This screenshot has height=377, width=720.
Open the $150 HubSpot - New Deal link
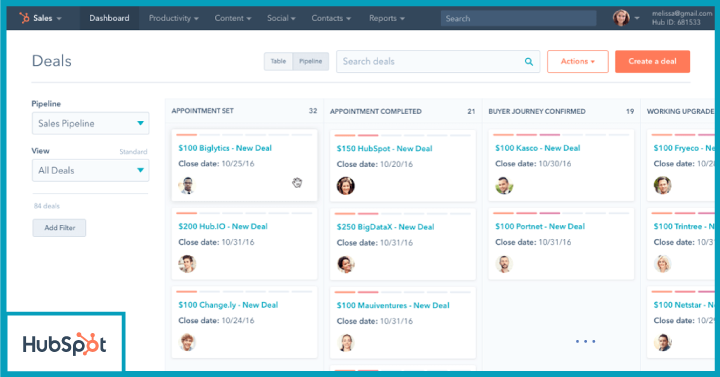click(384, 148)
